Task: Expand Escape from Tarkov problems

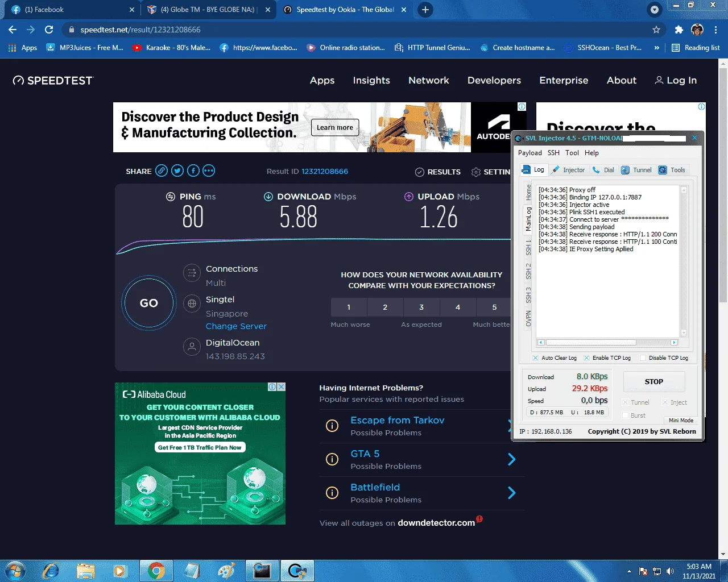Action: [397, 420]
